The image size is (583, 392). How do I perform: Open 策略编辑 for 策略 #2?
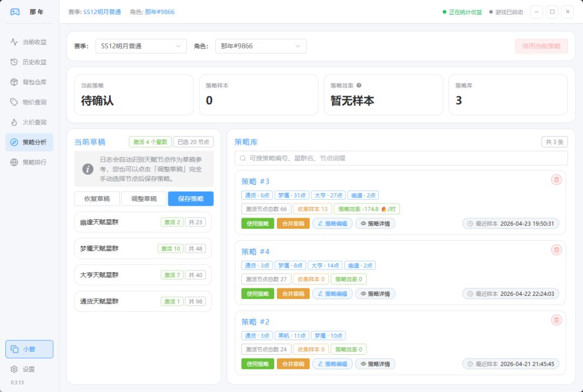coord(333,364)
